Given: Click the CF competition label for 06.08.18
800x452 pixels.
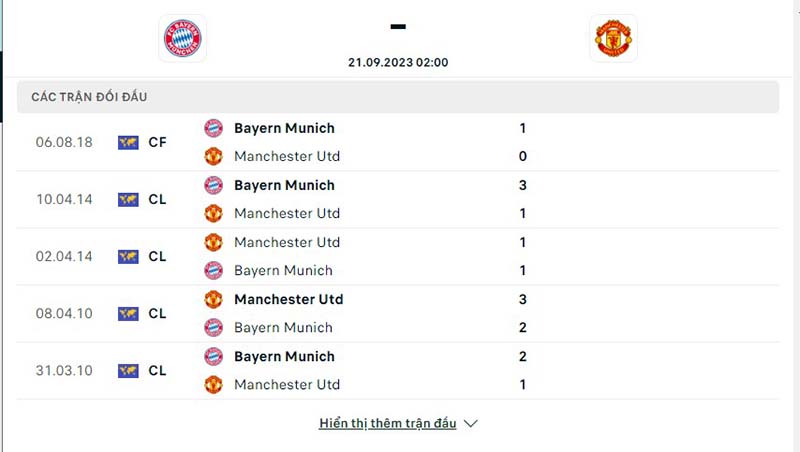Looking at the screenshot, I should (x=157, y=142).
